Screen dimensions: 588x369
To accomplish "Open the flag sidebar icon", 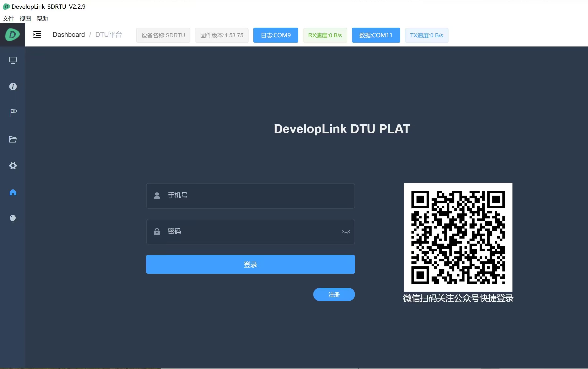I will [x=13, y=113].
